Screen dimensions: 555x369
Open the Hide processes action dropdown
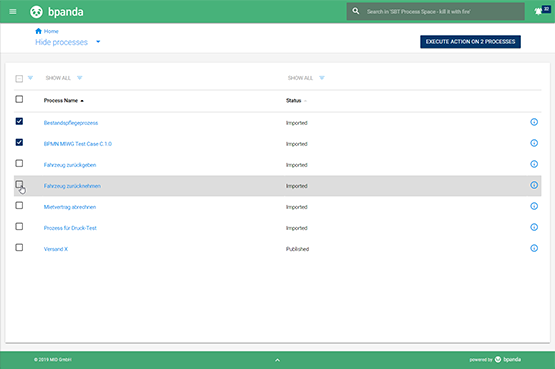click(98, 42)
